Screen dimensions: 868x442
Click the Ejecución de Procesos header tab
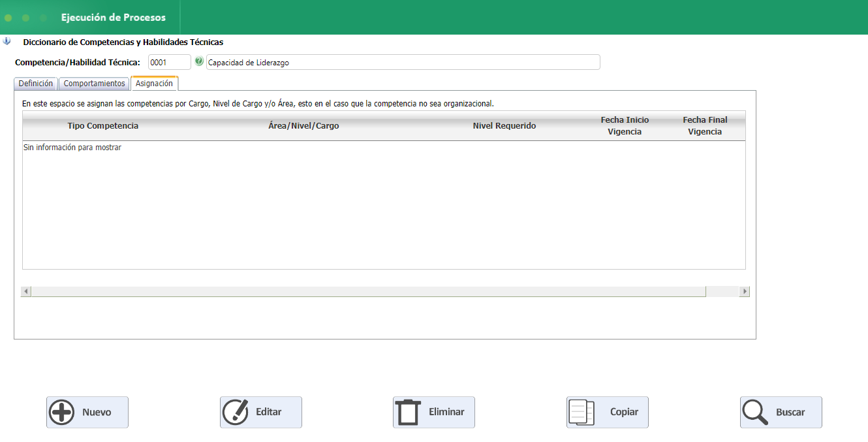point(114,18)
